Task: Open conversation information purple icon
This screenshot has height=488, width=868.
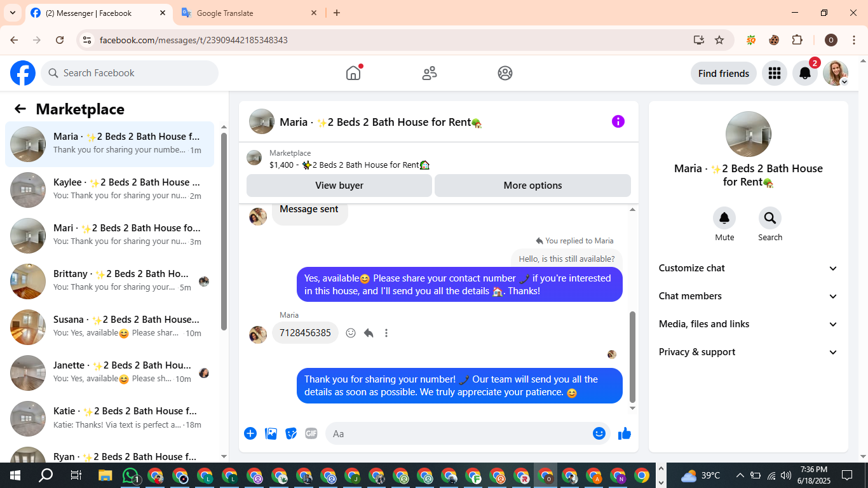Action: [618, 121]
